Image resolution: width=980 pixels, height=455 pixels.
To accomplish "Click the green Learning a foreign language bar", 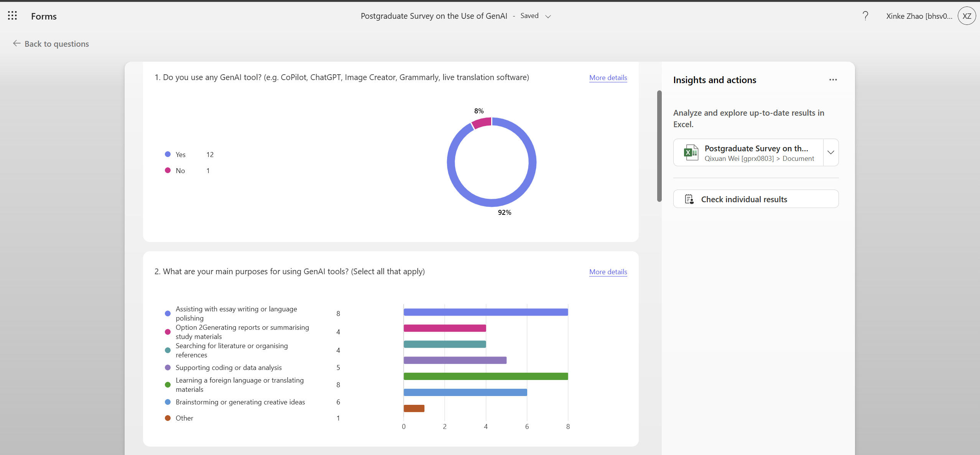I will click(x=485, y=376).
